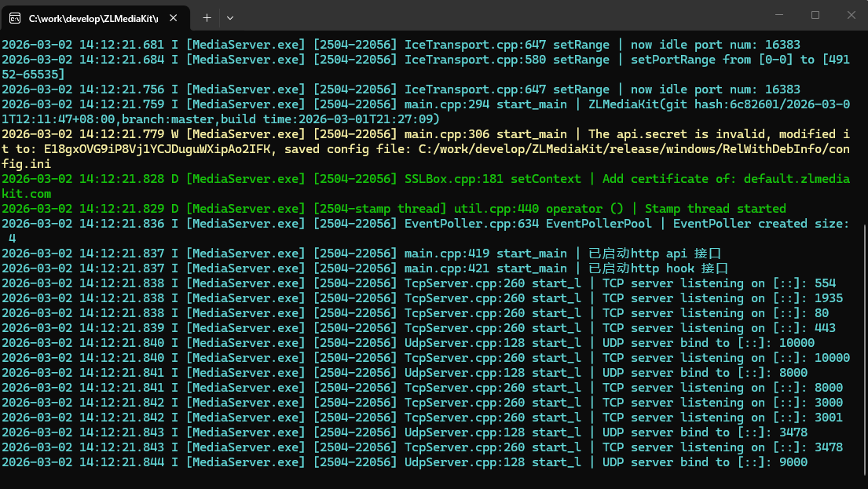Click the Stamp thread started log line

393,209
